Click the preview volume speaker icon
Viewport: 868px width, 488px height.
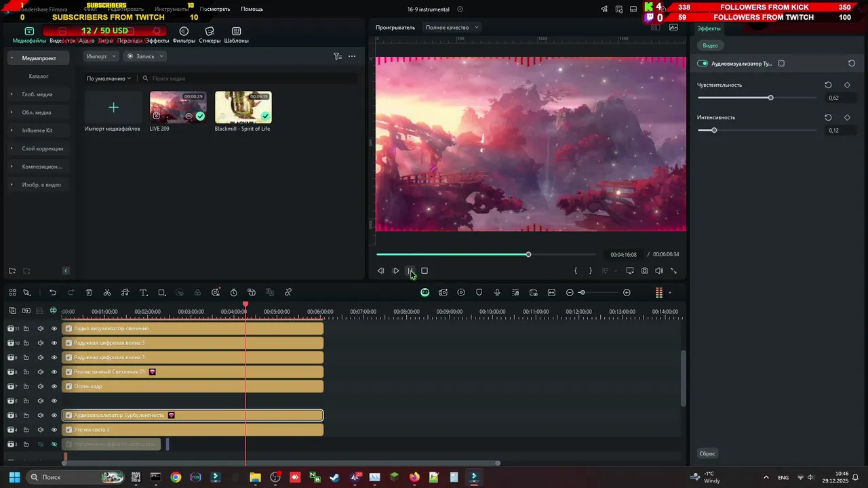(658, 270)
